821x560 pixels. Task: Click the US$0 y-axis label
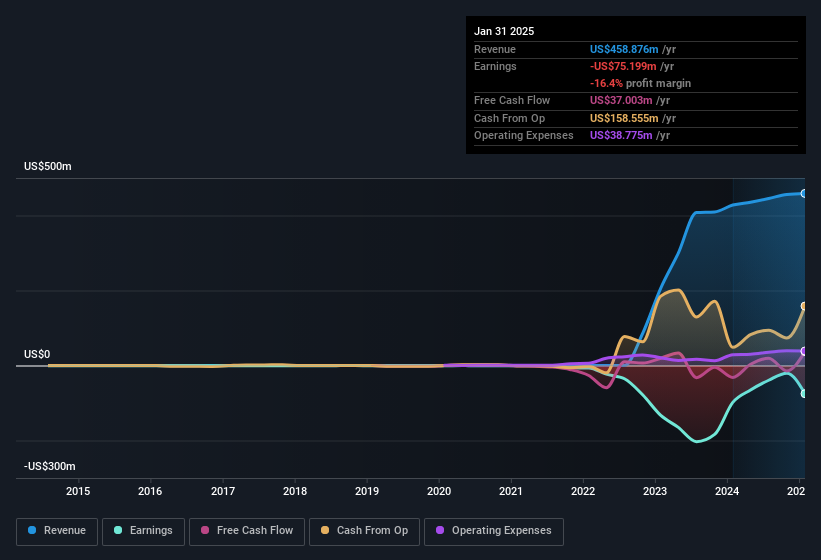pyautogui.click(x=37, y=354)
